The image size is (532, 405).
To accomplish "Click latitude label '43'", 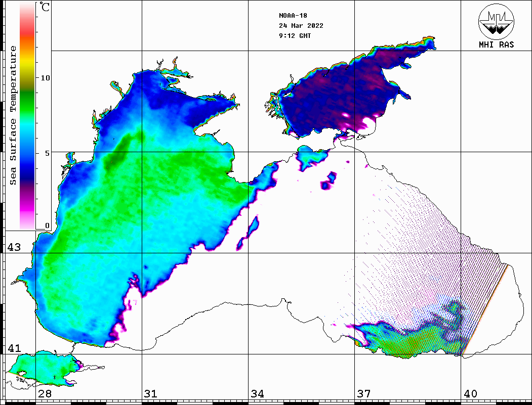I will coord(14,247).
